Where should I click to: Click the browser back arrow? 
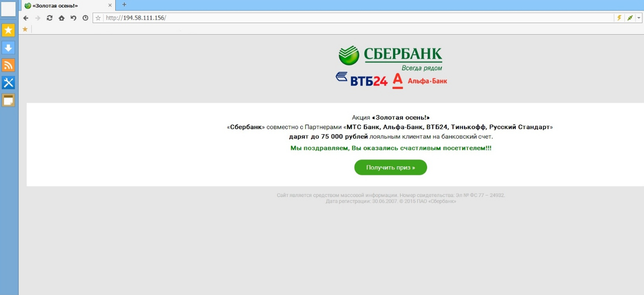(26, 18)
